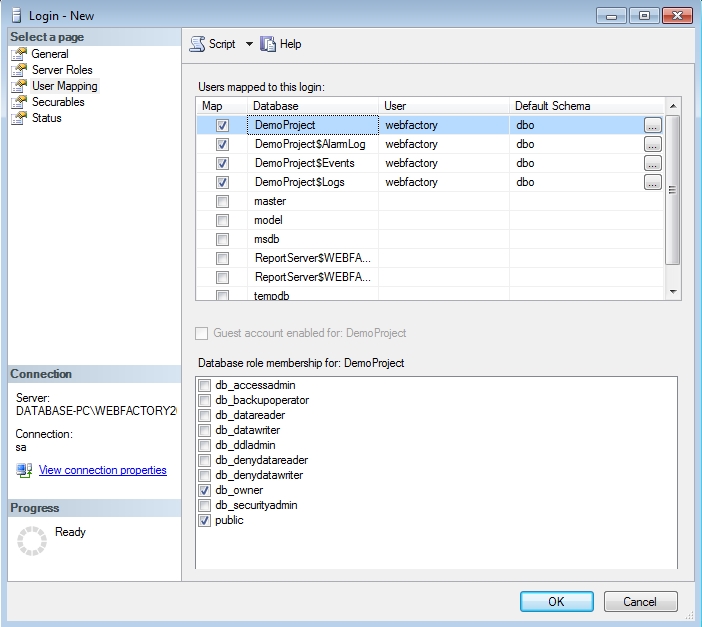Image resolution: width=702 pixels, height=627 pixels.
Task: Select the General page icon
Action: click(18, 54)
